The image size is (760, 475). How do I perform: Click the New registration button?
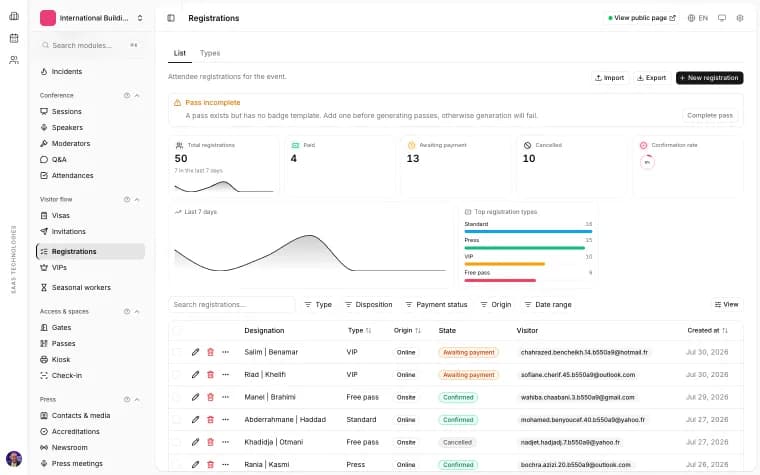click(x=709, y=78)
